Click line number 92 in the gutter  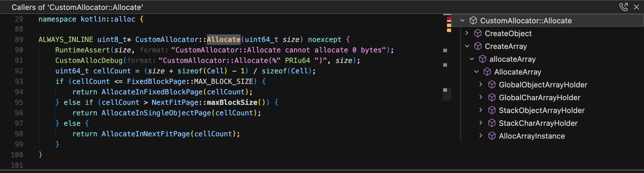coord(19,71)
